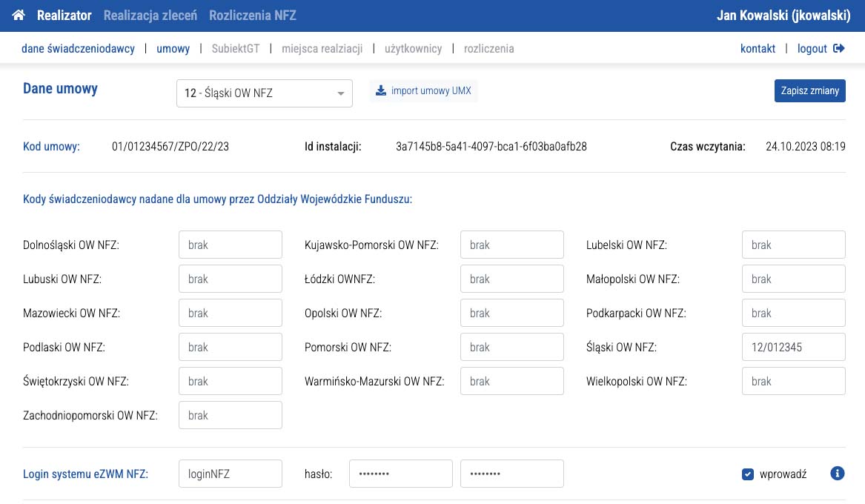Click the download icon for import umowy UMX
The image size is (865, 504).
(x=381, y=91)
